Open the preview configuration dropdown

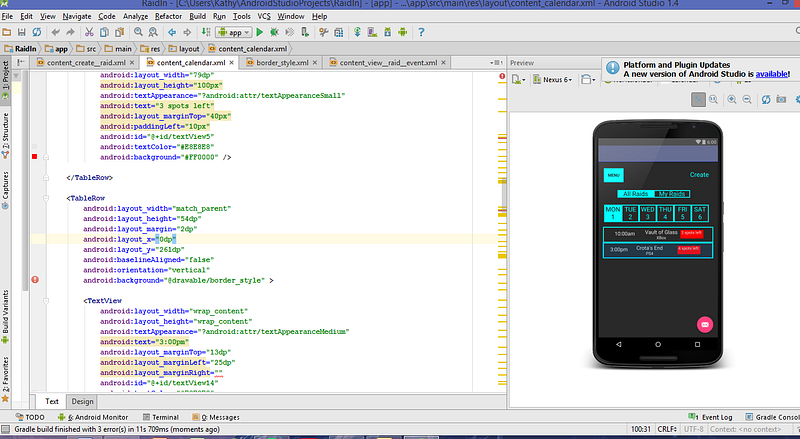click(518, 80)
